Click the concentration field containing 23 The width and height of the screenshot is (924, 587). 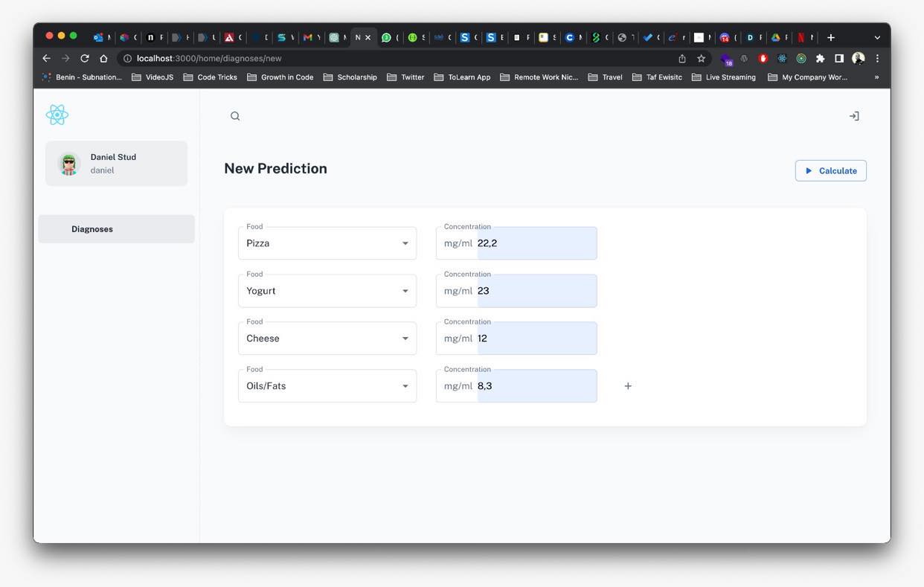[x=516, y=291]
